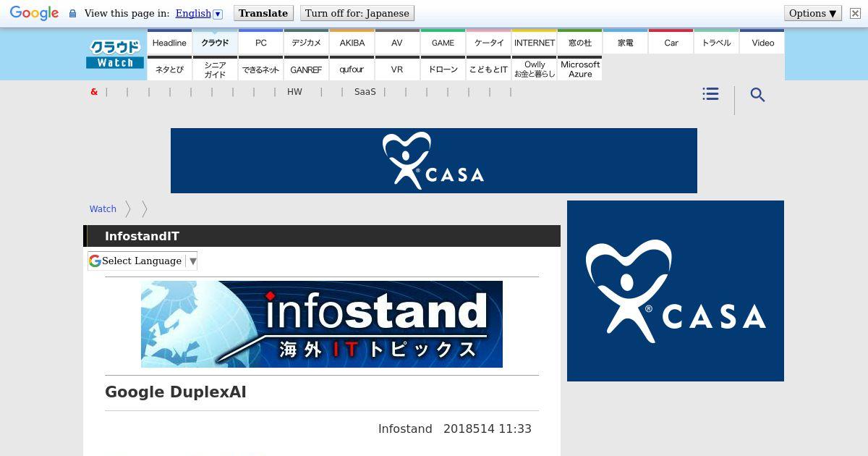Close the Google Translate bar
The image size is (868, 456).
[855, 13]
